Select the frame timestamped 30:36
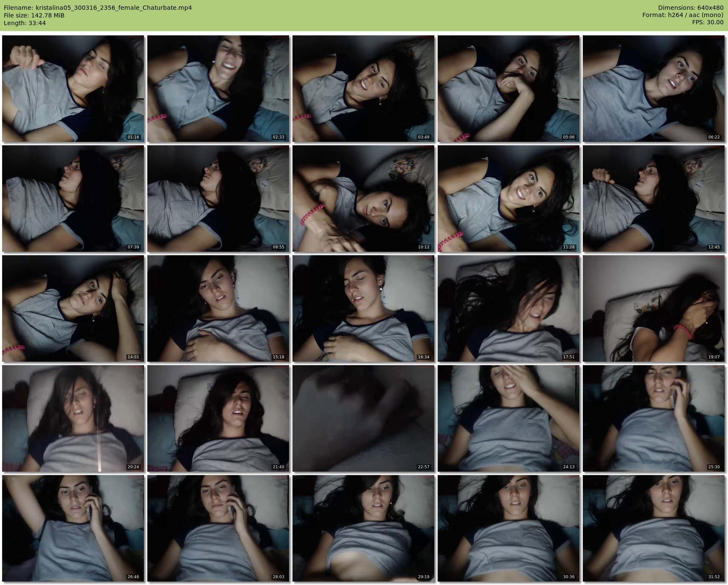Image resolution: width=728 pixels, height=585 pixels. 509,528
